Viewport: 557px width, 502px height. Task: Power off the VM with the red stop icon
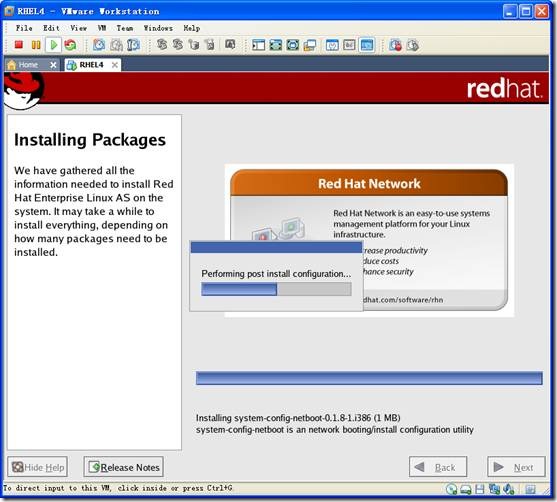point(18,45)
